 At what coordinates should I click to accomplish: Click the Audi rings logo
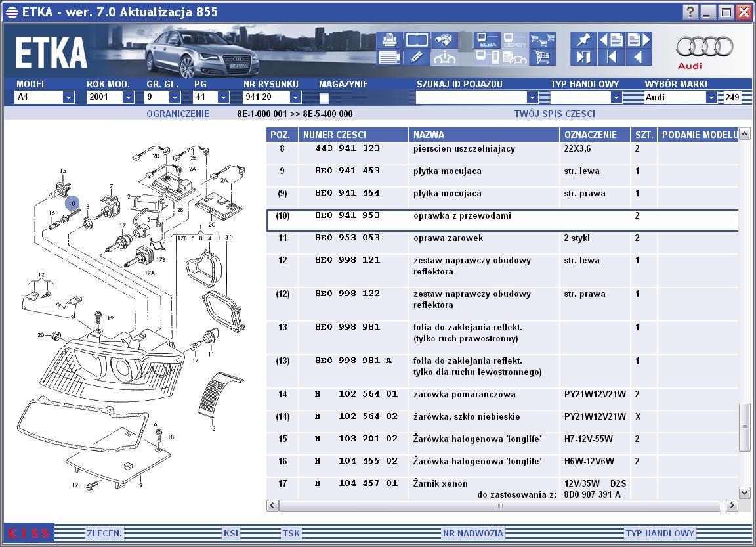coord(704,47)
